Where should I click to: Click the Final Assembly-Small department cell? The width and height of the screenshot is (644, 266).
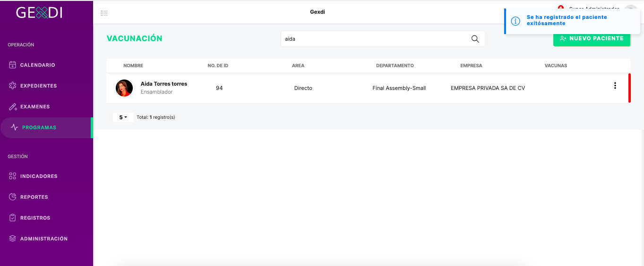pyautogui.click(x=399, y=88)
